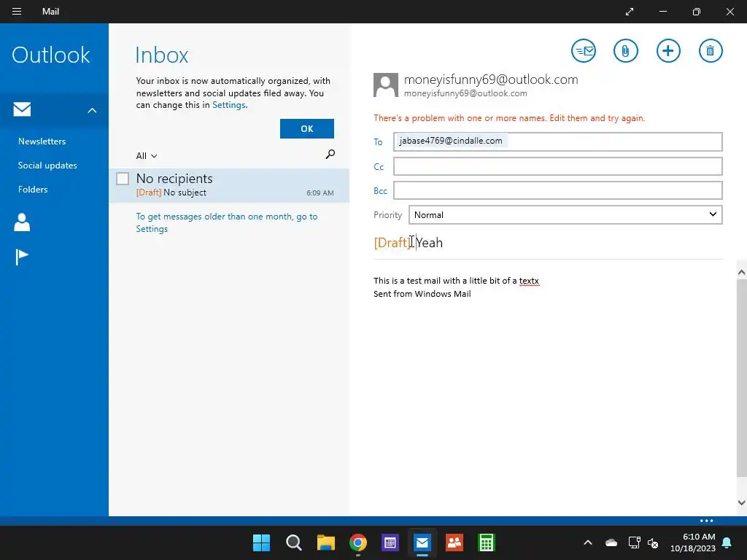Show hidden tray icons chevron

[x=588, y=542]
